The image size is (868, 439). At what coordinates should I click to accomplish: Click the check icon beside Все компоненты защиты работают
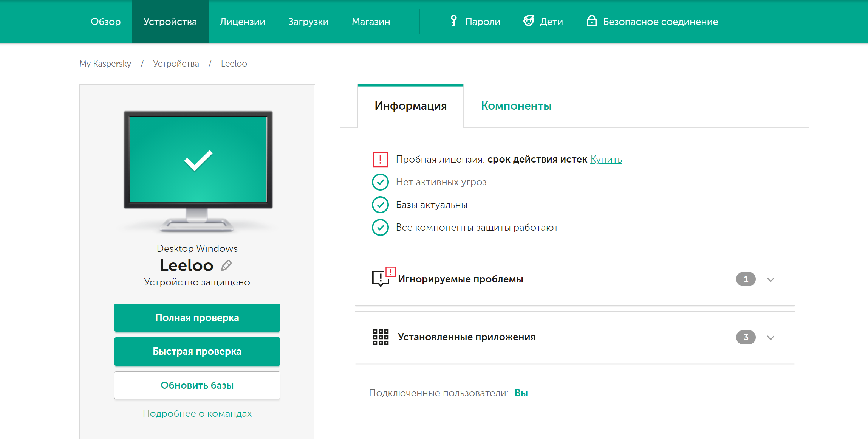coord(380,228)
